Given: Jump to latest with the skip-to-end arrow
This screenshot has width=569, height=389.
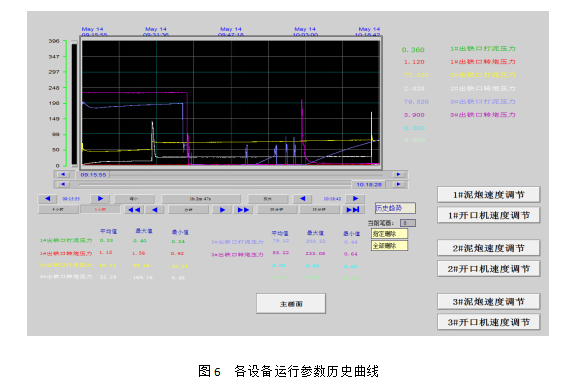Looking at the screenshot, I should (353, 210).
